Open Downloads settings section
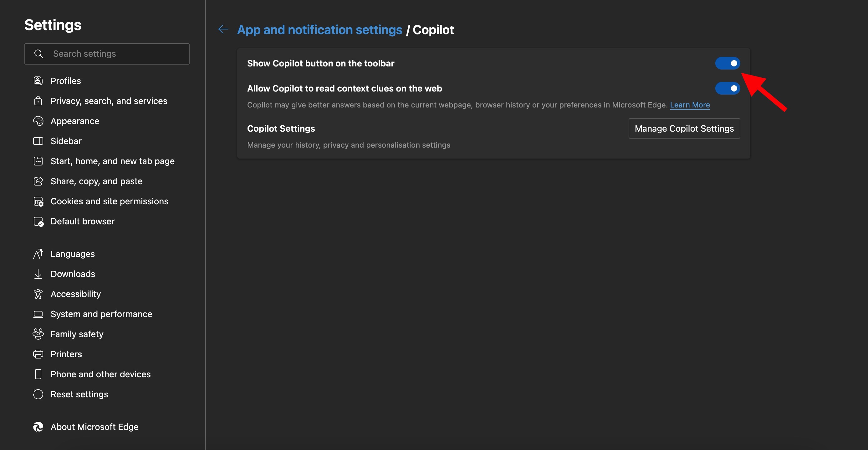Viewport: 868px width, 450px height. (x=73, y=274)
